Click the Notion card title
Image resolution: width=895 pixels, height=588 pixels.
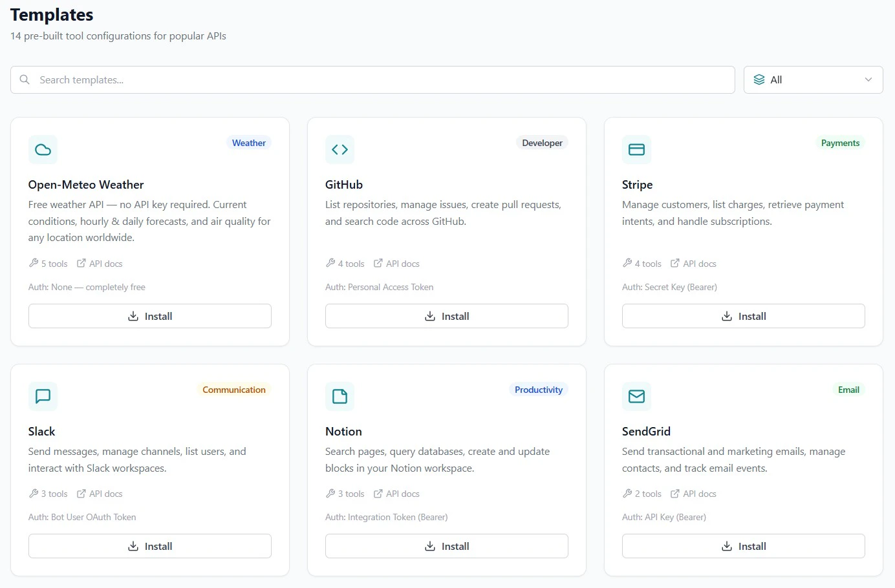343,432
